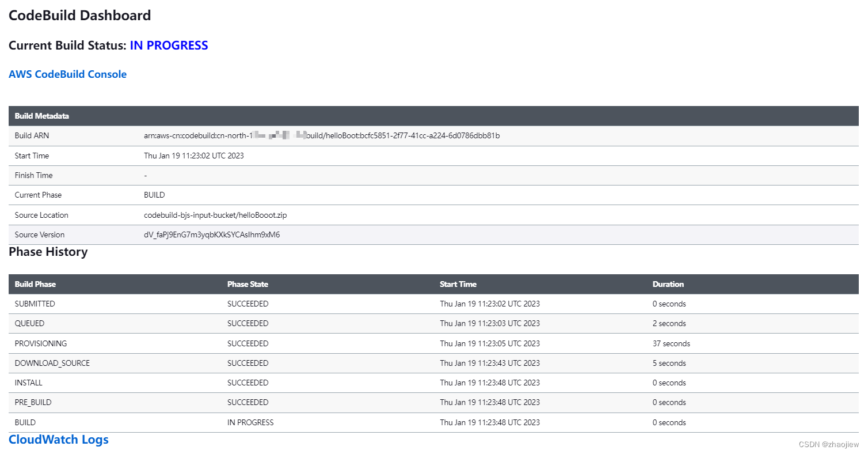Click the PRE_BUILD row duration 0 seconds
This screenshot has width=868, height=454.
click(669, 402)
